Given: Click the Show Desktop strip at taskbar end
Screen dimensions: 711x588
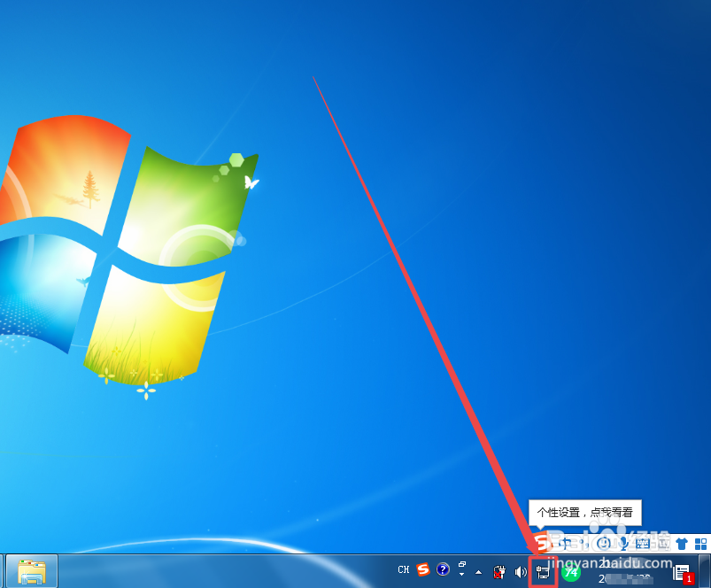Looking at the screenshot, I should point(705,571).
